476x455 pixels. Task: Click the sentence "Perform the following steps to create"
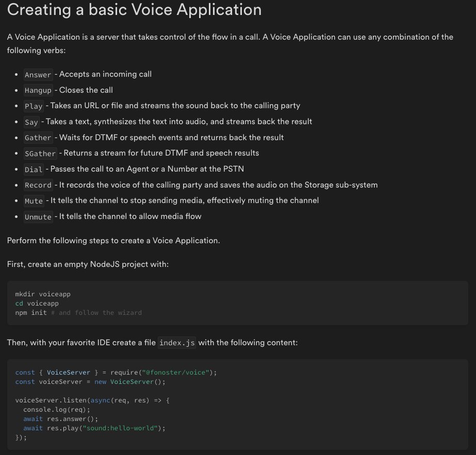coord(113,241)
